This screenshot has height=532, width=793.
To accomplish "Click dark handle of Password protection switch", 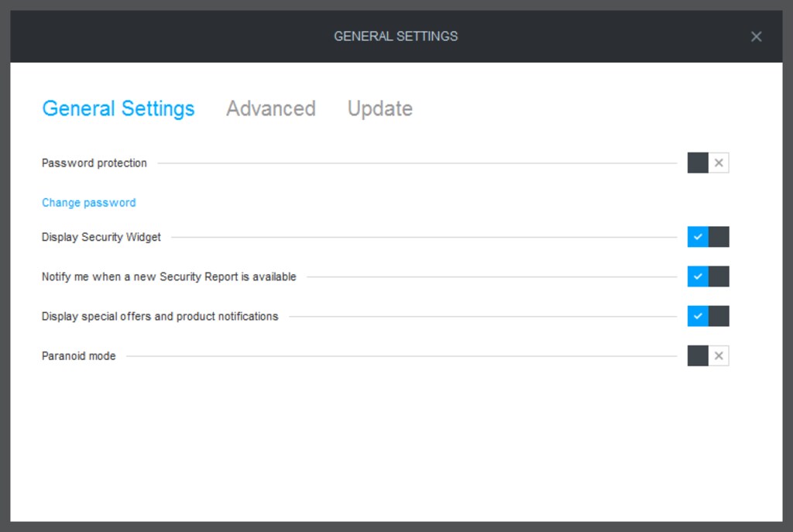I will tap(698, 163).
